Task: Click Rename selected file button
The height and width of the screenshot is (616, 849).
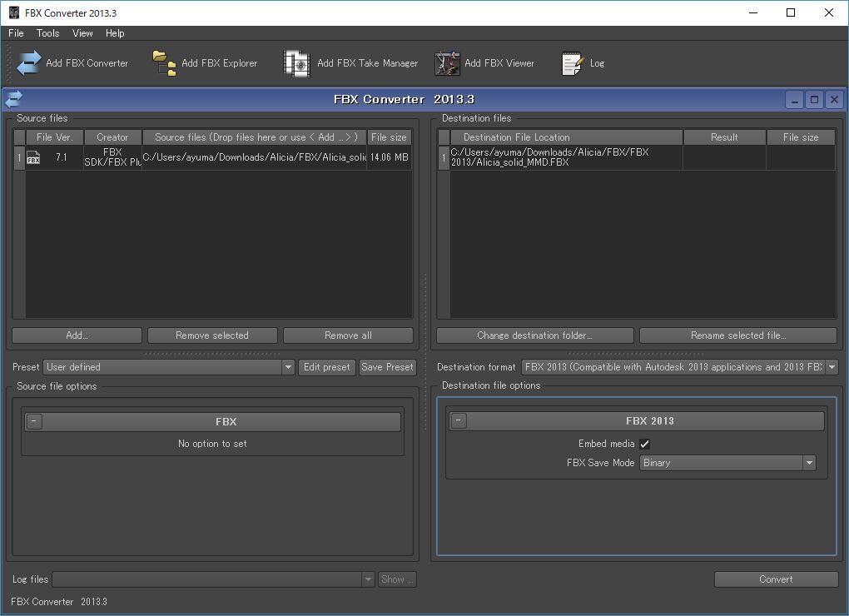Action: click(x=738, y=335)
